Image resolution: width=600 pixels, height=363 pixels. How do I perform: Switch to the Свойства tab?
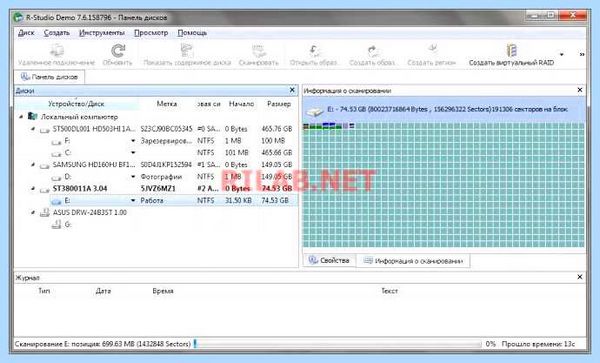(x=329, y=260)
